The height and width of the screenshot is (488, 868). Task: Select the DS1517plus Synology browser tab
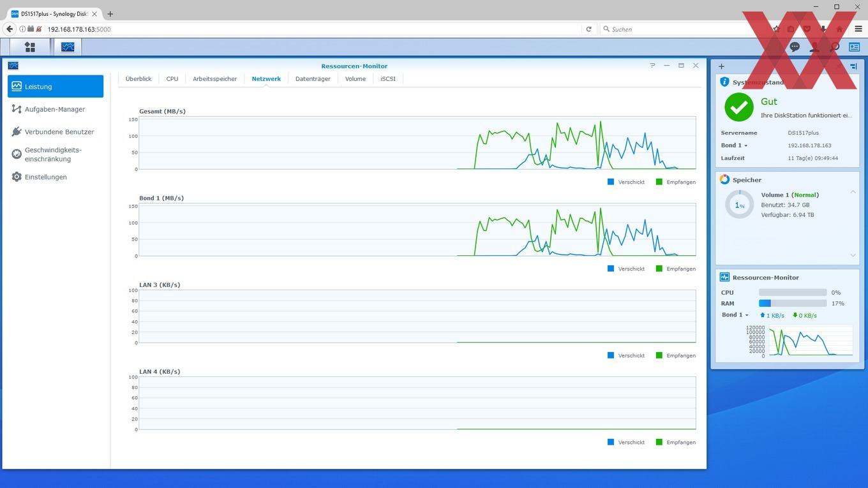(55, 13)
